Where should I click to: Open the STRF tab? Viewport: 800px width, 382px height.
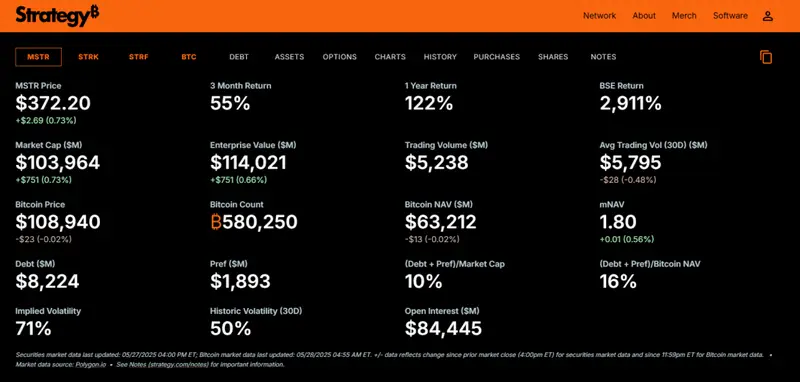(138, 57)
